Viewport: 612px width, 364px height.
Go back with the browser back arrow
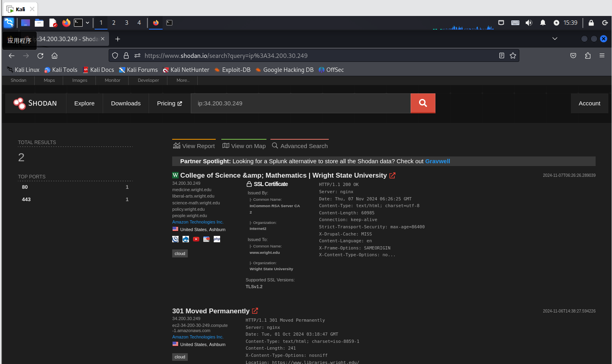pyautogui.click(x=12, y=56)
